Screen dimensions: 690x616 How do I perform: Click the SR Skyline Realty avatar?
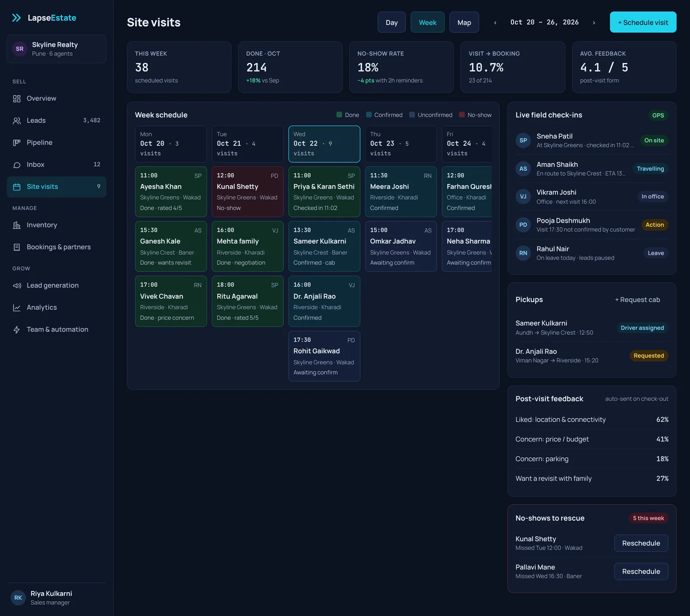[x=20, y=49]
